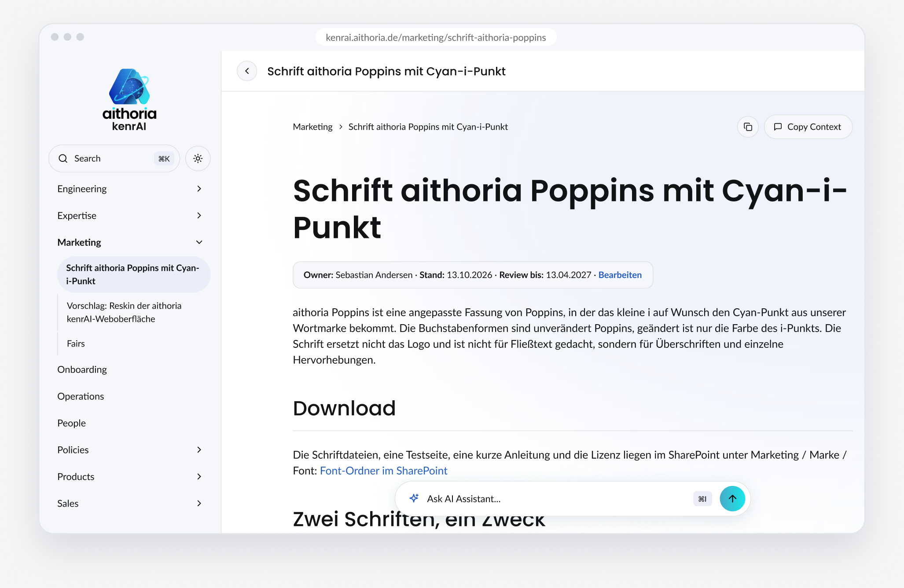Expand the Expertise section chevron
Image resolution: width=904 pixels, height=588 pixels.
199,215
